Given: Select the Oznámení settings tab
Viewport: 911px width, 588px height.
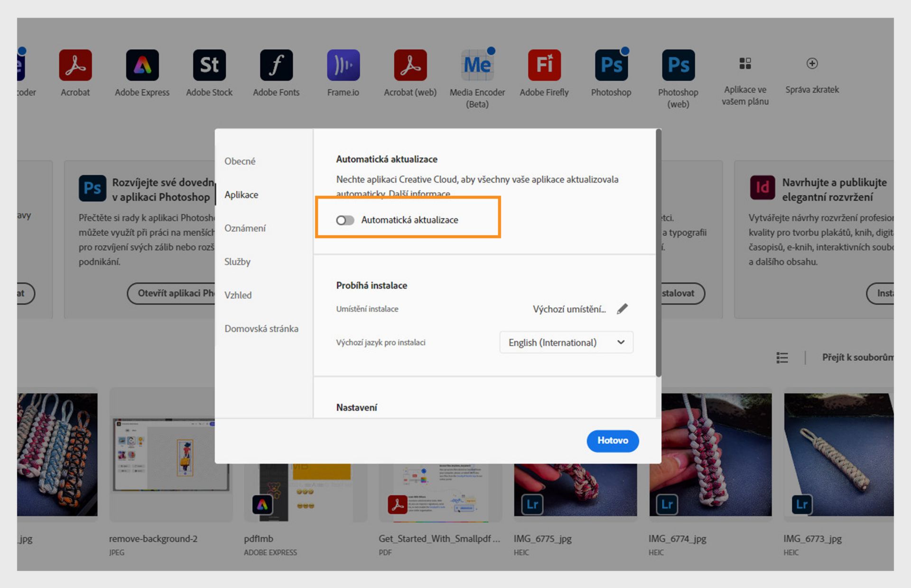Looking at the screenshot, I should (x=245, y=228).
